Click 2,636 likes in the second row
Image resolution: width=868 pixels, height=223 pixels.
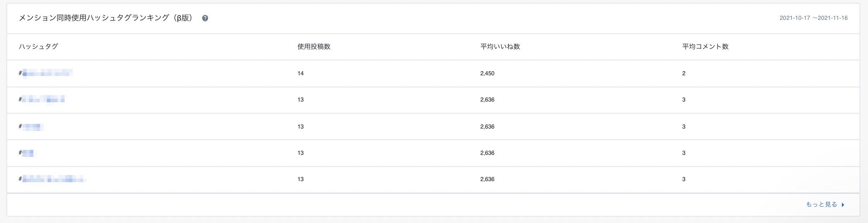click(x=487, y=99)
